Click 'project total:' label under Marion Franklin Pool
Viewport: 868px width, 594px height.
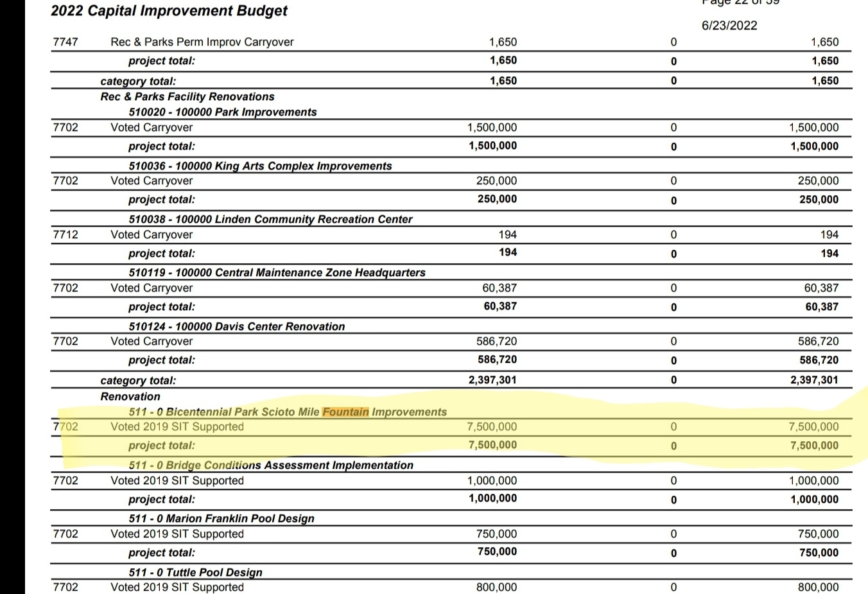pyautogui.click(x=162, y=553)
